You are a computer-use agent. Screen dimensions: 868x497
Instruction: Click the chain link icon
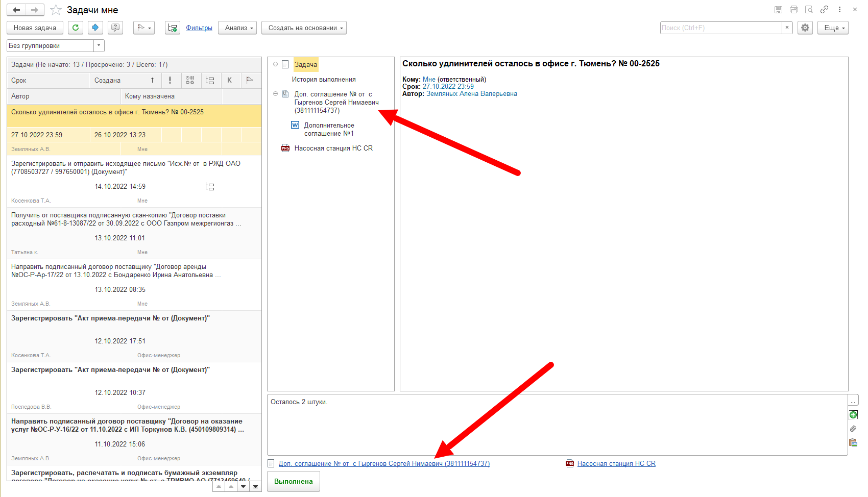click(824, 10)
